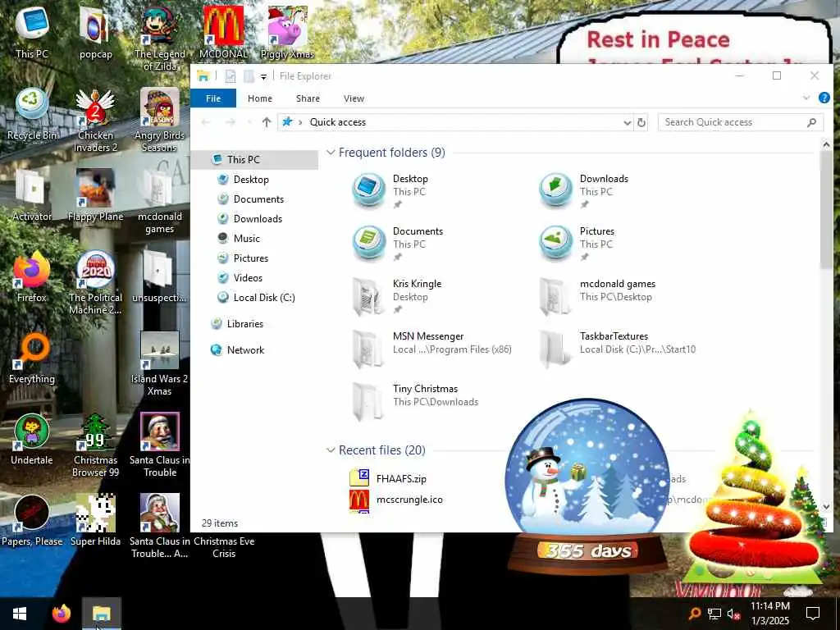
Task: Open the Everything search tray icon
Action: (694, 614)
